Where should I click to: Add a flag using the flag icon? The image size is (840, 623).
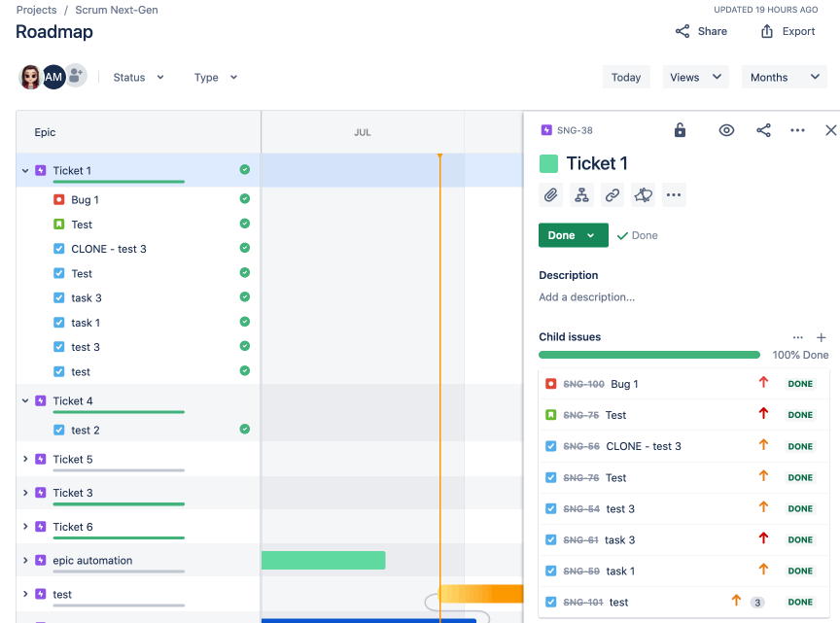643,194
